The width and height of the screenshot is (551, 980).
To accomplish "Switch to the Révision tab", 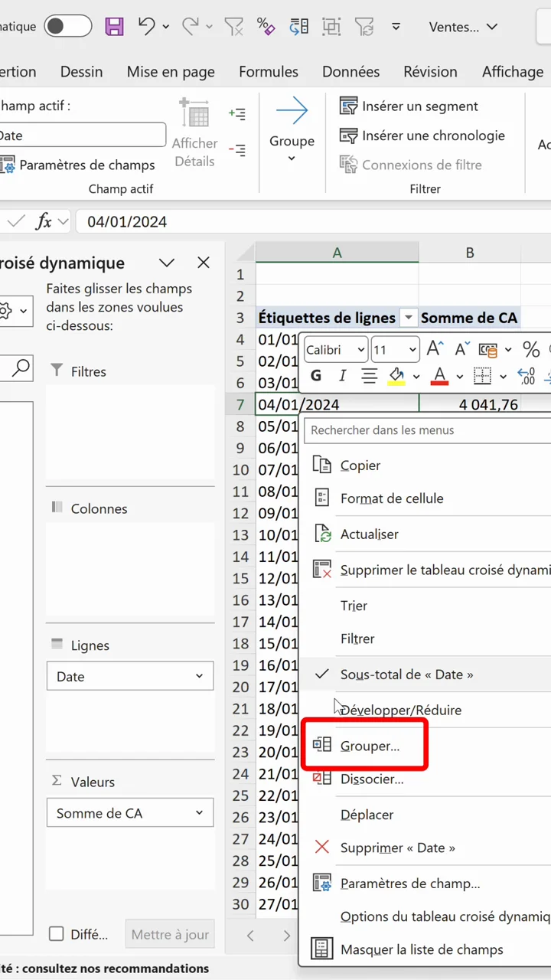I will click(x=431, y=71).
